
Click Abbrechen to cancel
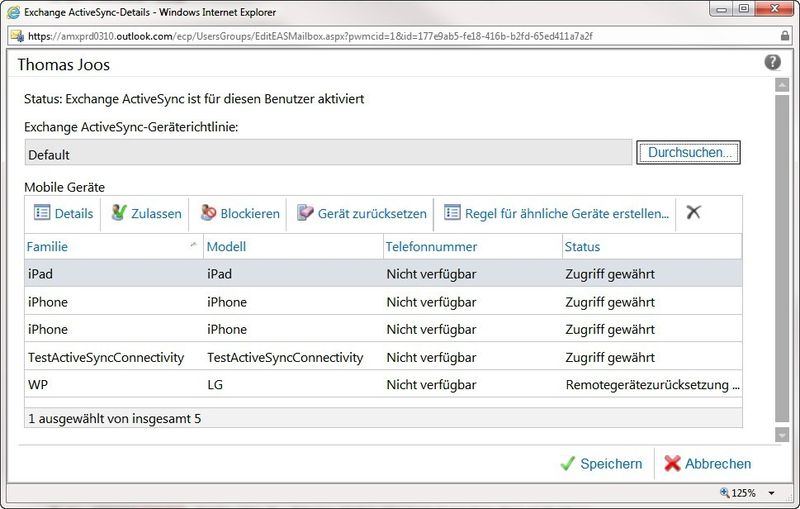click(x=707, y=464)
